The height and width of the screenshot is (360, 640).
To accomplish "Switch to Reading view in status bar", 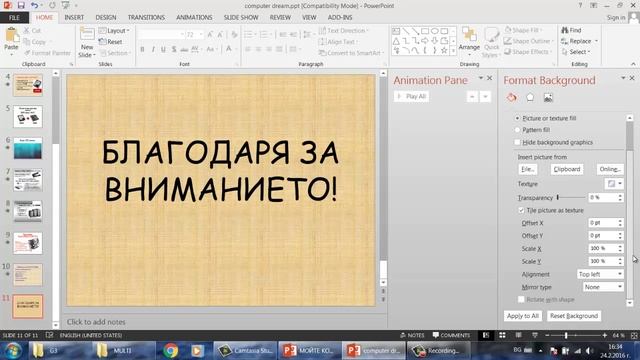I will point(518,335).
